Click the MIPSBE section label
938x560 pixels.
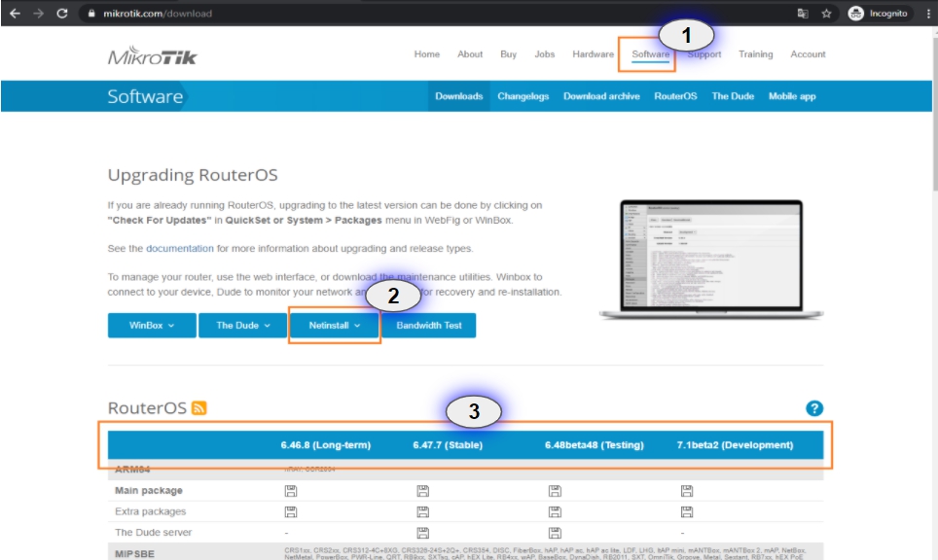[134, 554]
